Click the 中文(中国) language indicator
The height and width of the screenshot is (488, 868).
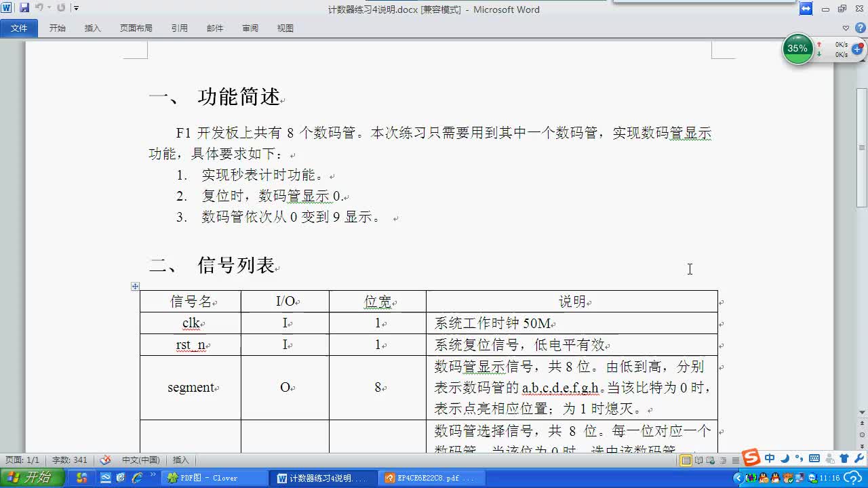[x=140, y=460]
